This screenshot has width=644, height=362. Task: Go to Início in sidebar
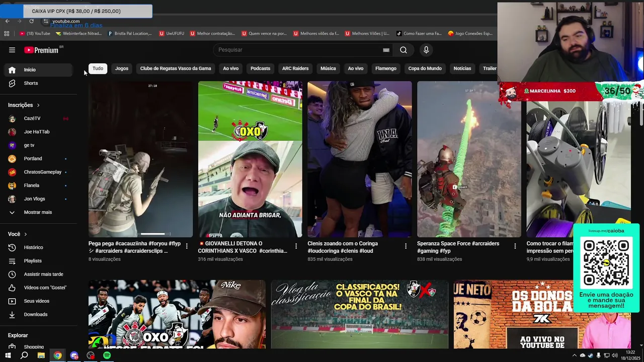38,70
